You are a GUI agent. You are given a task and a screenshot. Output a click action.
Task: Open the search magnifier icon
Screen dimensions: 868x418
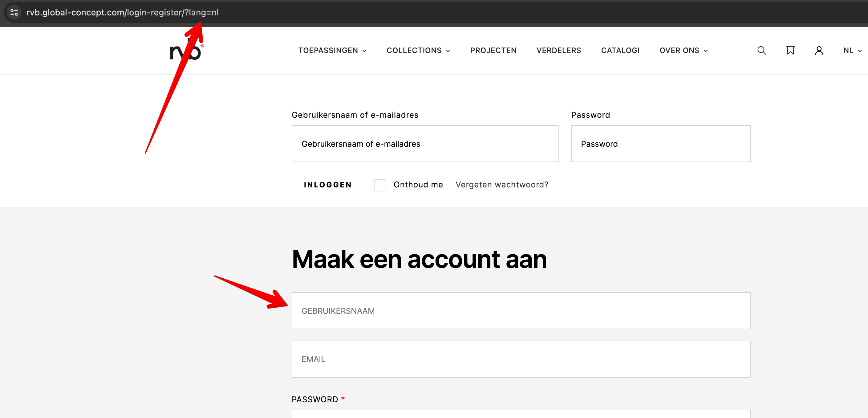tap(761, 51)
